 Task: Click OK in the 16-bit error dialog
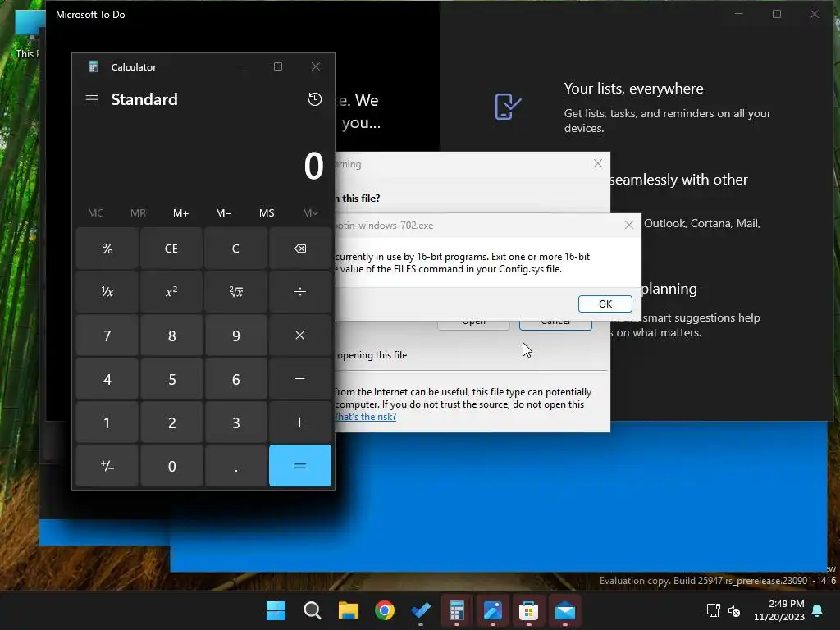pos(605,304)
